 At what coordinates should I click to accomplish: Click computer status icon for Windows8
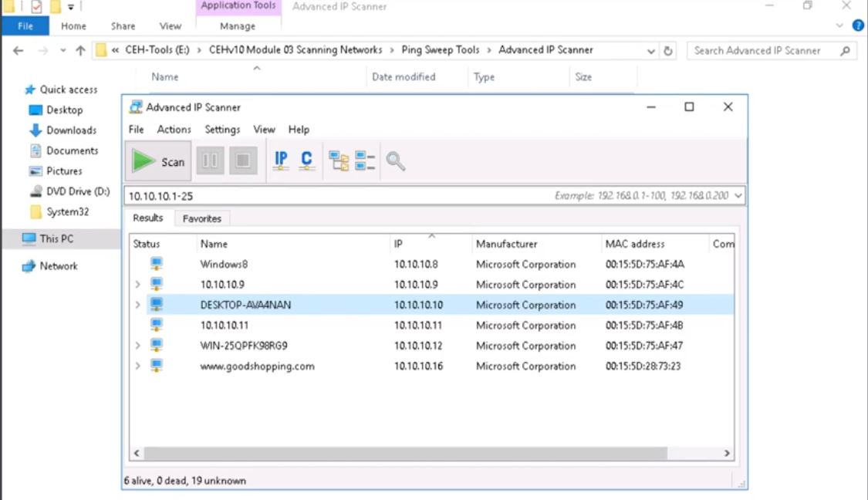point(157,264)
